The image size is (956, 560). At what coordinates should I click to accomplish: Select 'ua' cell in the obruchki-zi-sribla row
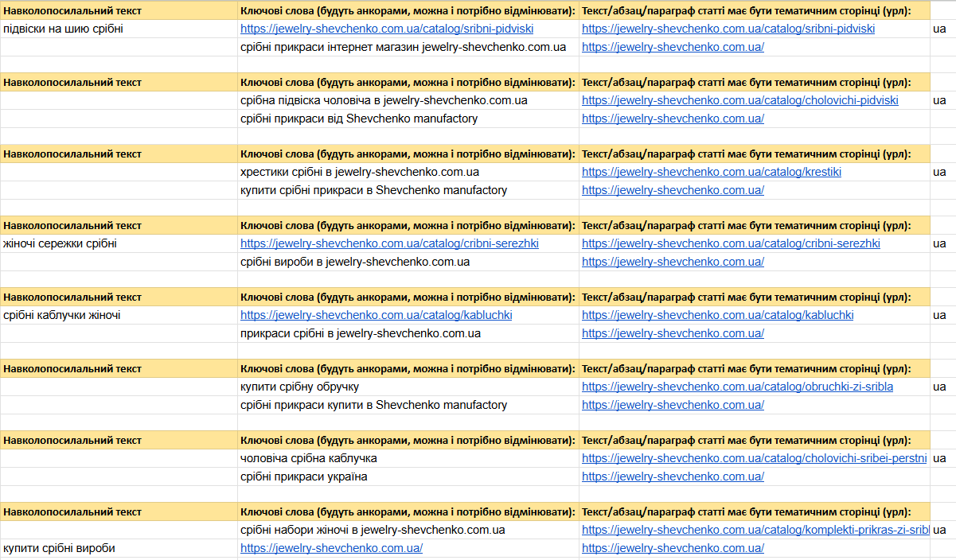click(x=942, y=387)
